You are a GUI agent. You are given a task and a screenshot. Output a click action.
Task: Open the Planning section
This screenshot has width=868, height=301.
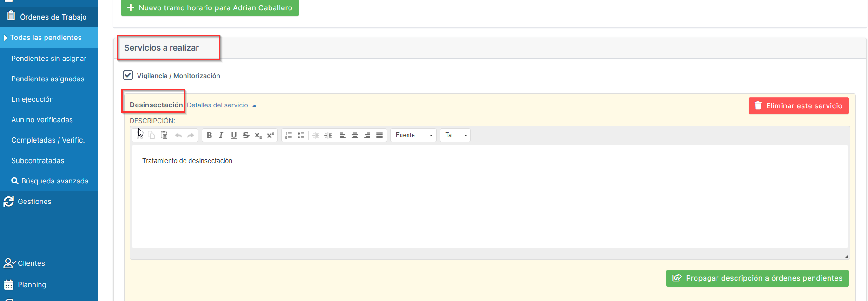32,285
